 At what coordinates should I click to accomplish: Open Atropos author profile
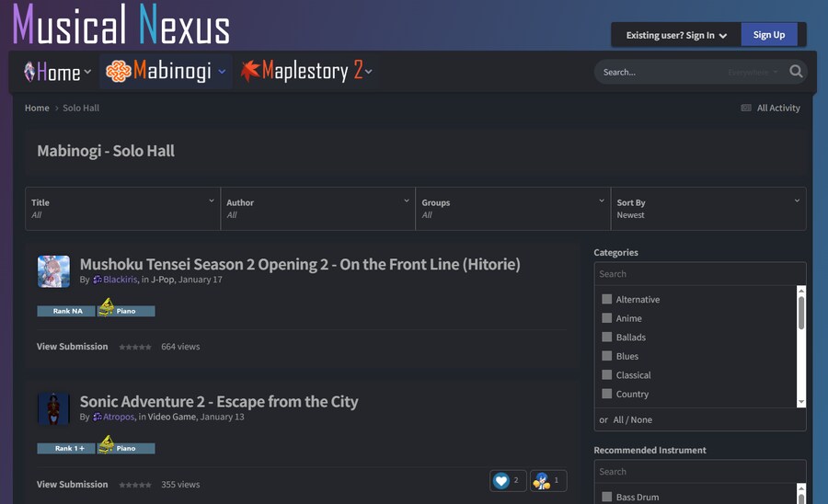point(119,417)
